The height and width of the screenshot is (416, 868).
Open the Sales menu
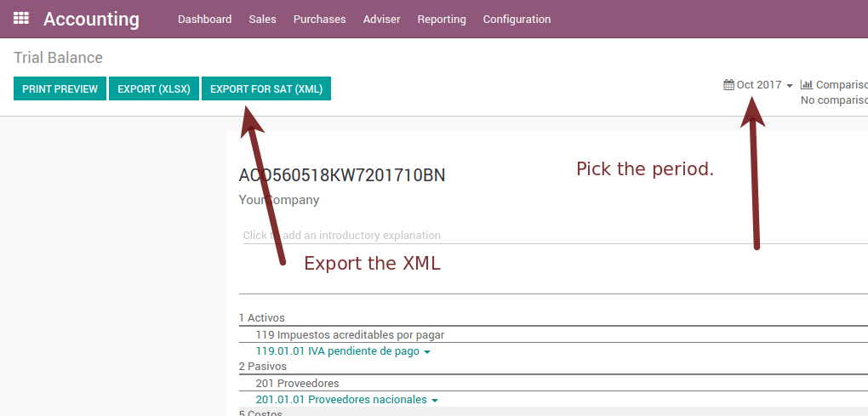coord(262,20)
